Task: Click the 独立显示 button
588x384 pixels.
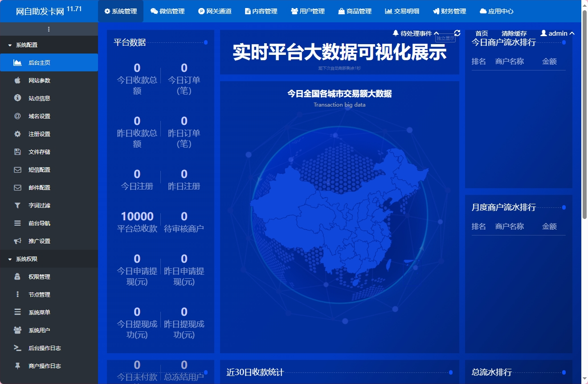Action: click(x=445, y=38)
